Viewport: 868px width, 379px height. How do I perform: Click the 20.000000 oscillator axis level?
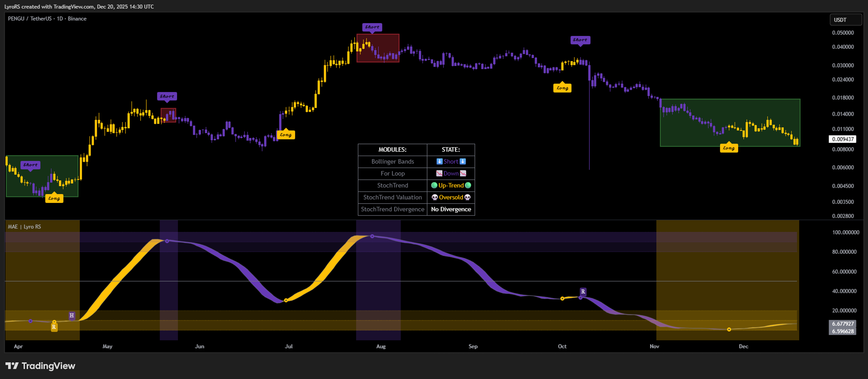click(844, 311)
